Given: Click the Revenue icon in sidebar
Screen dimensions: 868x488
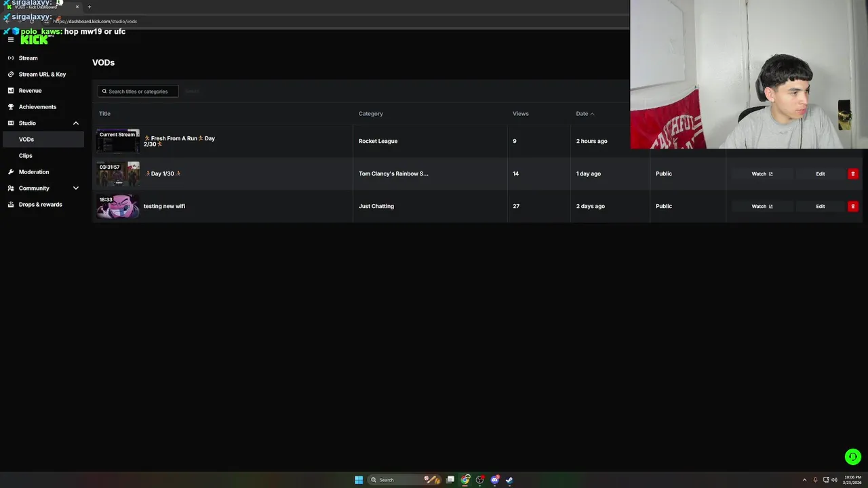Looking at the screenshot, I should point(11,91).
